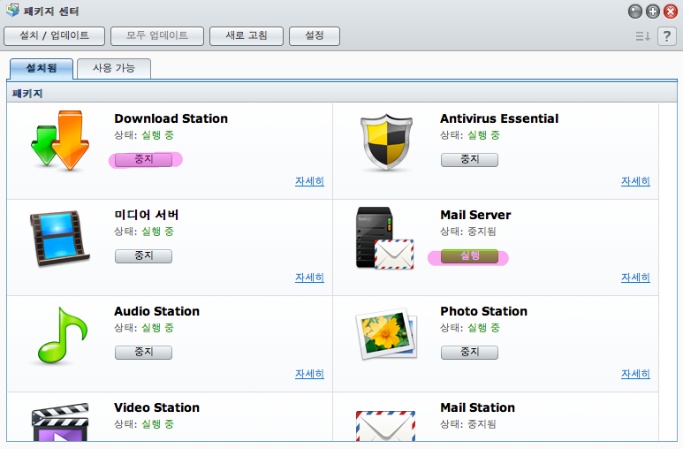Switch to the 설치됨 tab
This screenshot has height=449, width=683.
tap(41, 68)
